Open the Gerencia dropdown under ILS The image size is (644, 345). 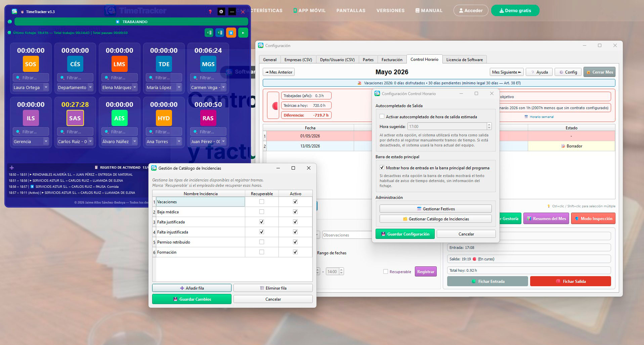[31, 141]
